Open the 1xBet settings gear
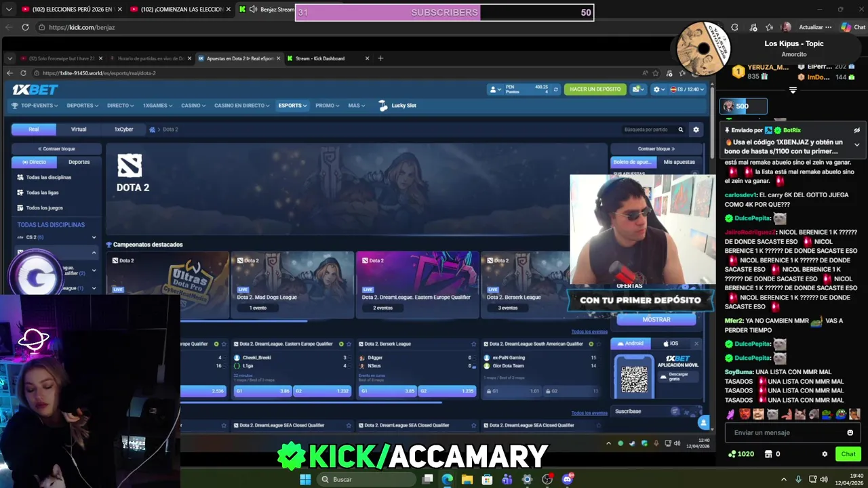This screenshot has height=488, width=868. (658, 89)
